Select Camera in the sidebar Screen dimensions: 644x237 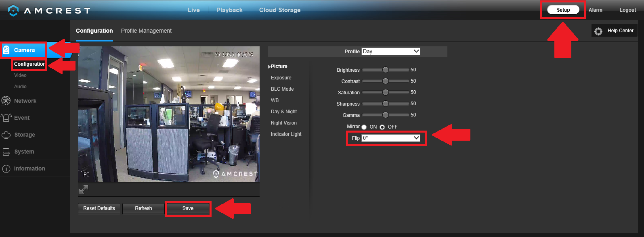24,50
